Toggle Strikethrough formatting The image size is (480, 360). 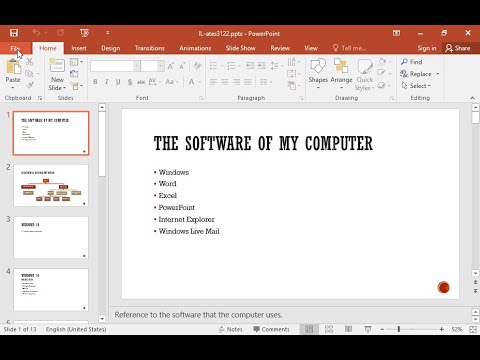pyautogui.click(x=141, y=82)
